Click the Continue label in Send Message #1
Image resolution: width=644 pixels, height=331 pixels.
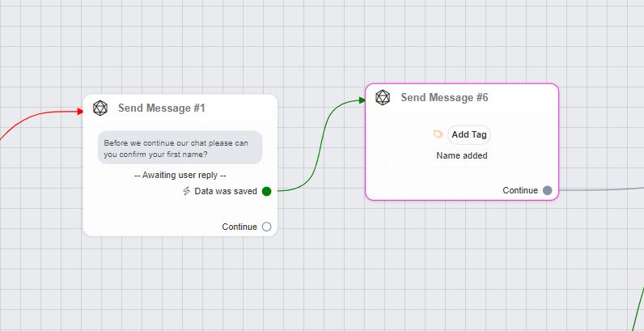pos(239,227)
